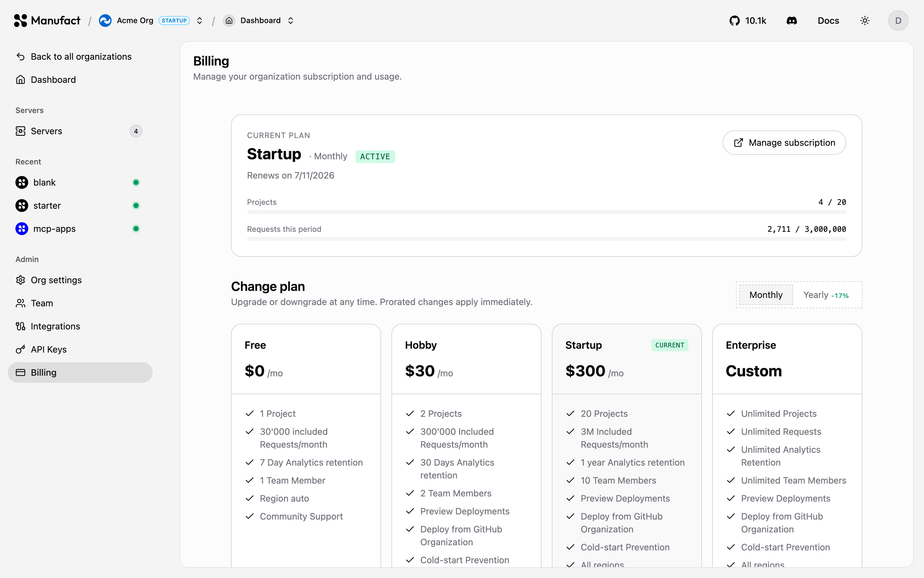Click the back arrow icon for all organizations
Screen dimensions: 924x578
[x=21, y=57]
